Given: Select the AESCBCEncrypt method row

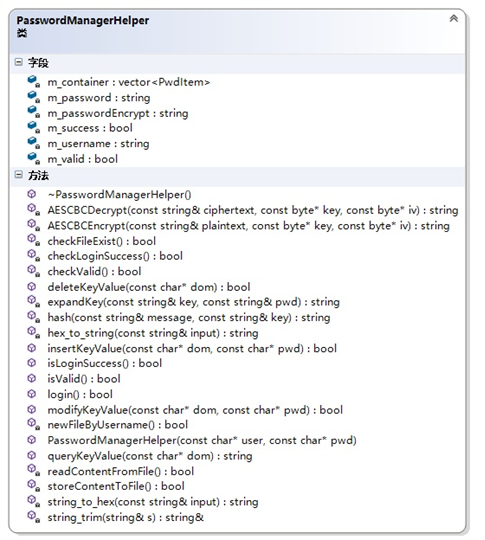Looking at the screenshot, I should [x=248, y=226].
